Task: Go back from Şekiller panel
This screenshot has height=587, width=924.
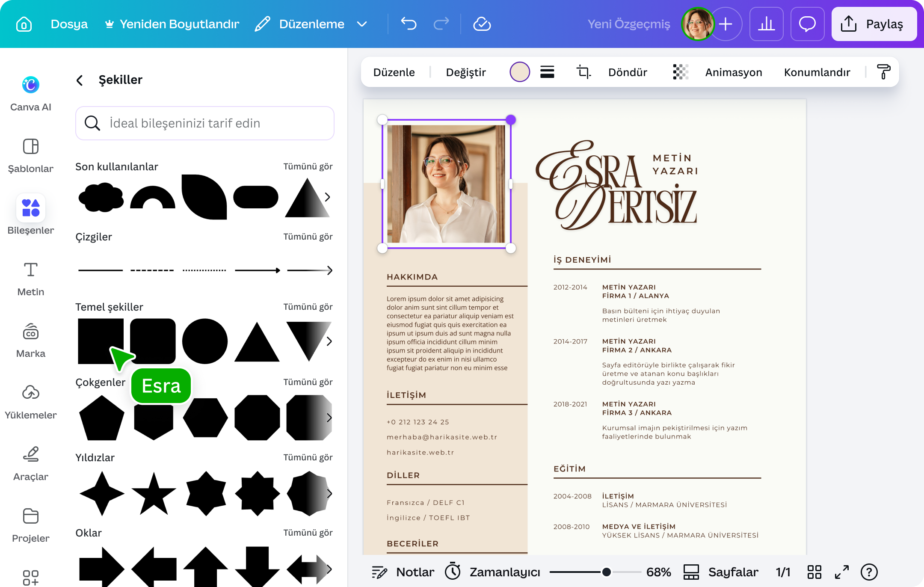Action: coord(80,80)
